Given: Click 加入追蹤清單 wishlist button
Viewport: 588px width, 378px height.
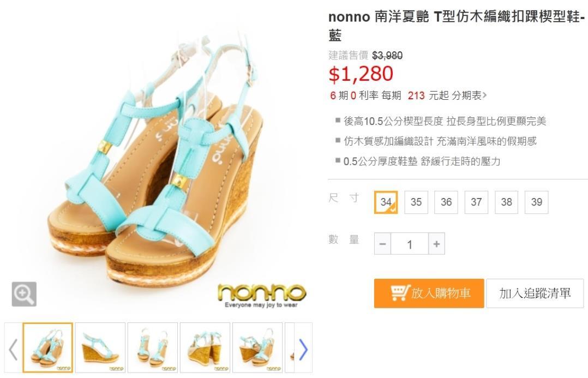Looking at the screenshot, I should [x=535, y=293].
